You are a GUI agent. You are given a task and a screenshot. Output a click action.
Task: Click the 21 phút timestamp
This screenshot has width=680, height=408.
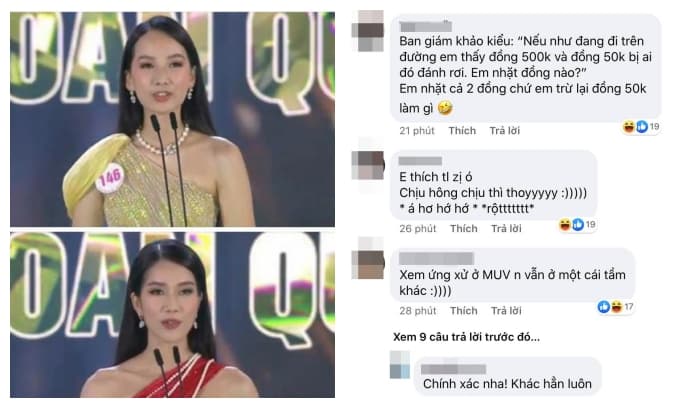pos(417,131)
